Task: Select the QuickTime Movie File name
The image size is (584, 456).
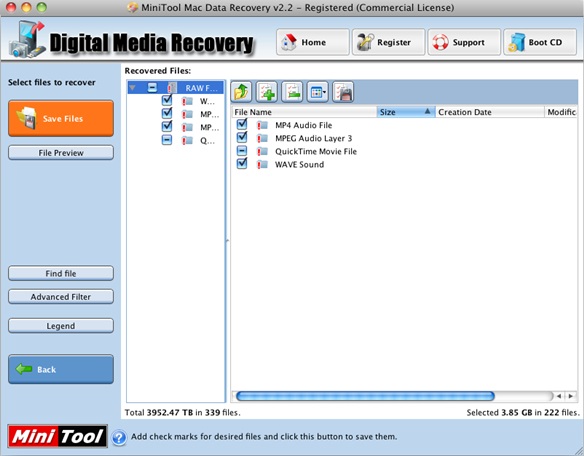Action: pos(316,151)
